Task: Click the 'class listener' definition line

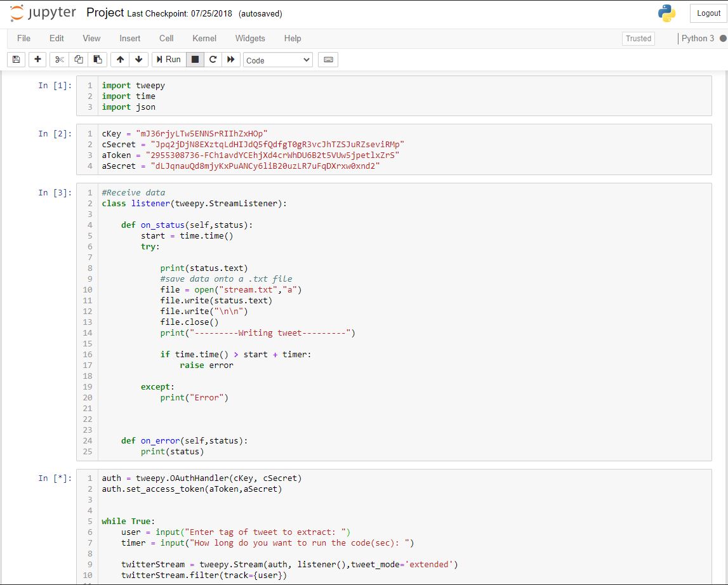Action: coord(194,204)
